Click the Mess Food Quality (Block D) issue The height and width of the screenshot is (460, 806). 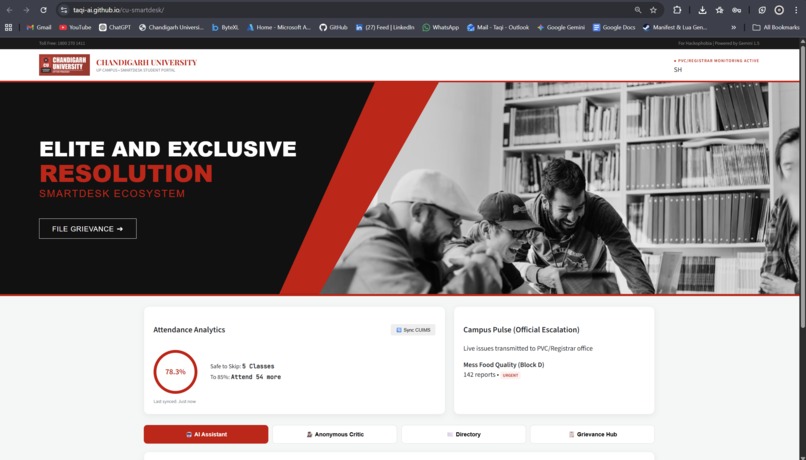[504, 364]
